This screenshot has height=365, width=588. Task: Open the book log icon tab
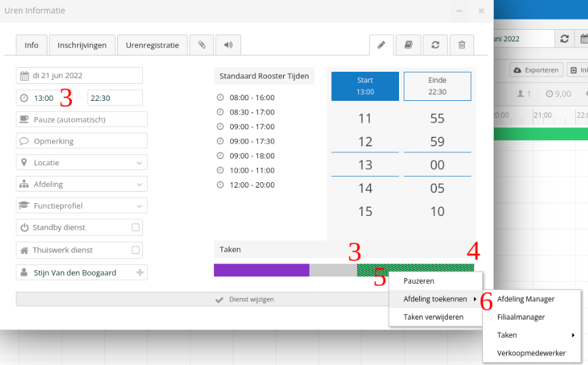[x=408, y=45]
